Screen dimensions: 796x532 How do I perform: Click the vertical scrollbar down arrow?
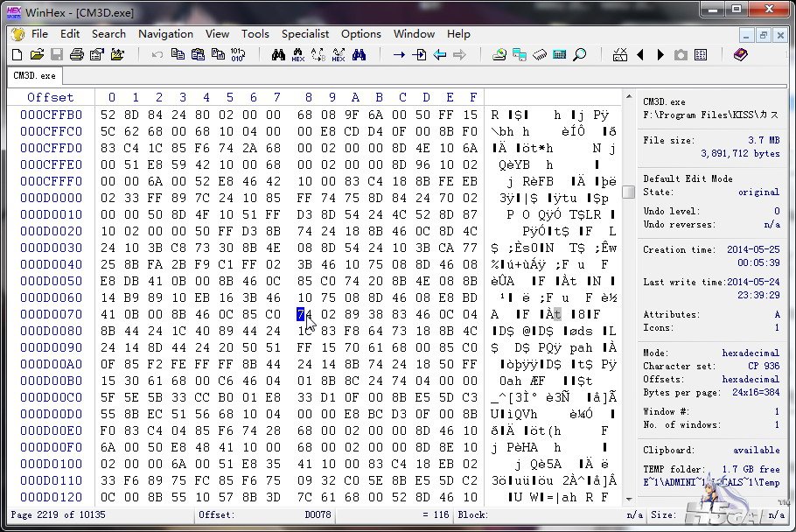[x=628, y=499]
